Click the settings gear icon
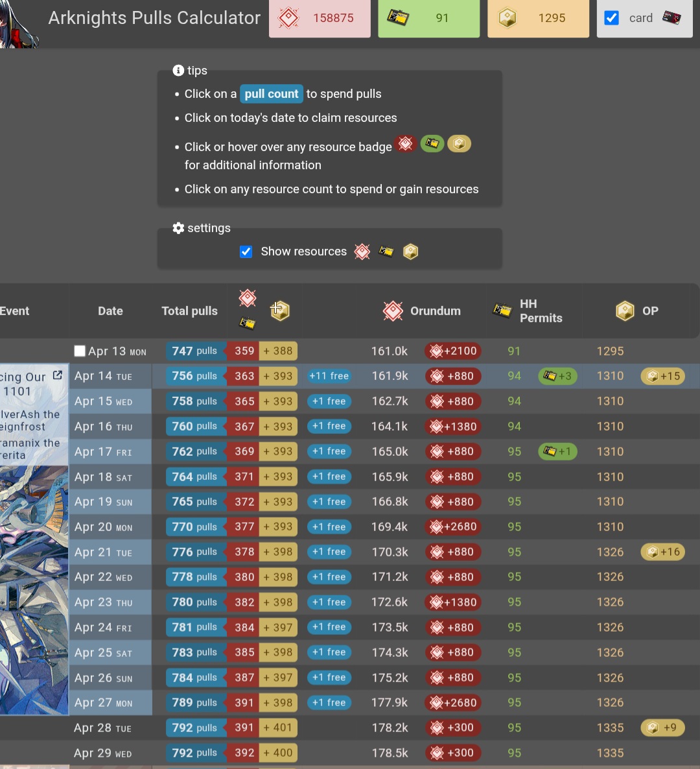 coord(178,228)
